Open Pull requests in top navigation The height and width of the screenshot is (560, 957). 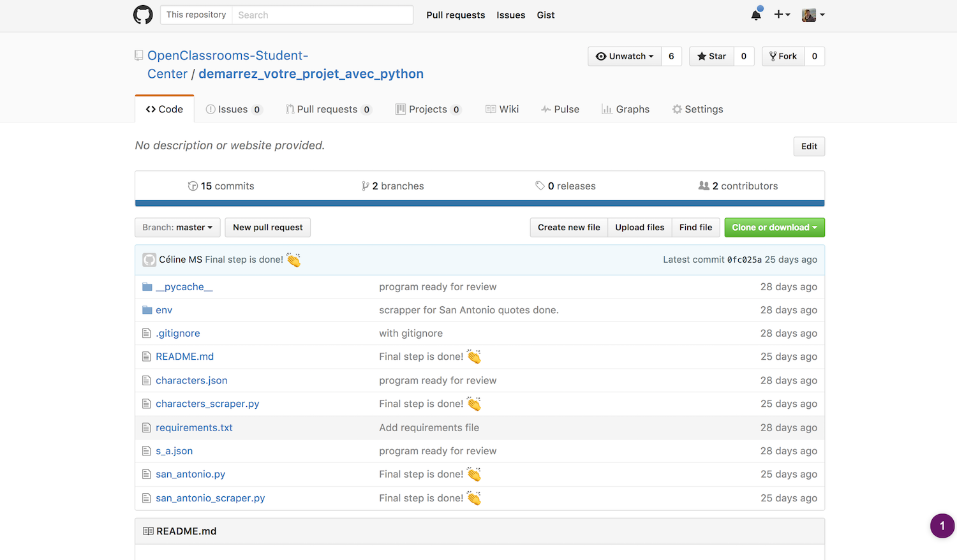coord(456,15)
